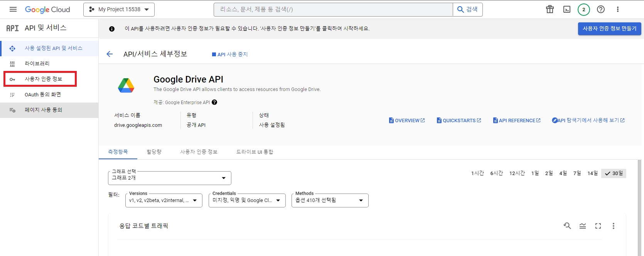Image resolution: width=644 pixels, height=256 pixels.
Task: Click the 라이브러리 sidebar icon
Action: pyautogui.click(x=12, y=64)
